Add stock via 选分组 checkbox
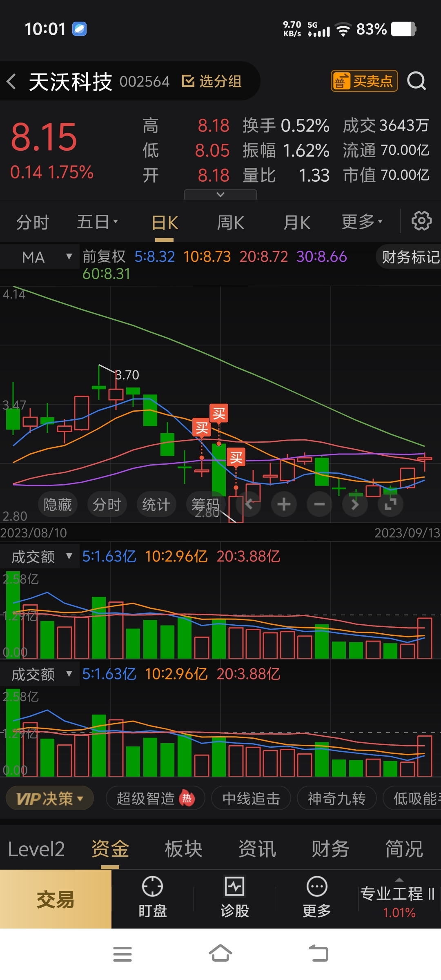The width and height of the screenshot is (441, 980). tap(212, 81)
